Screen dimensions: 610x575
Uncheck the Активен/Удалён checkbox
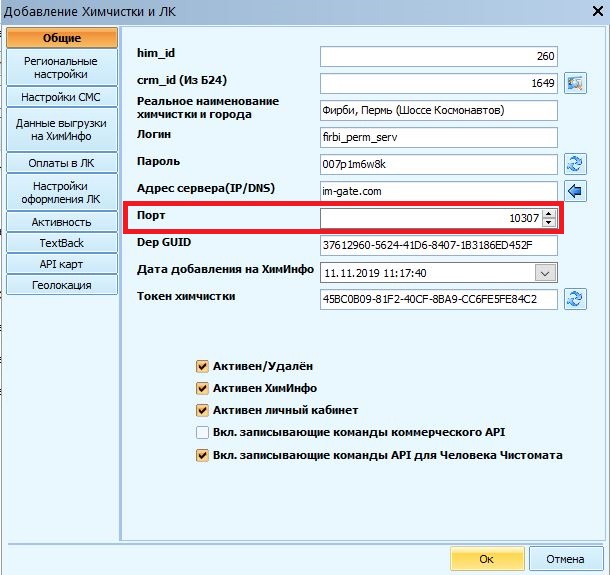202,366
